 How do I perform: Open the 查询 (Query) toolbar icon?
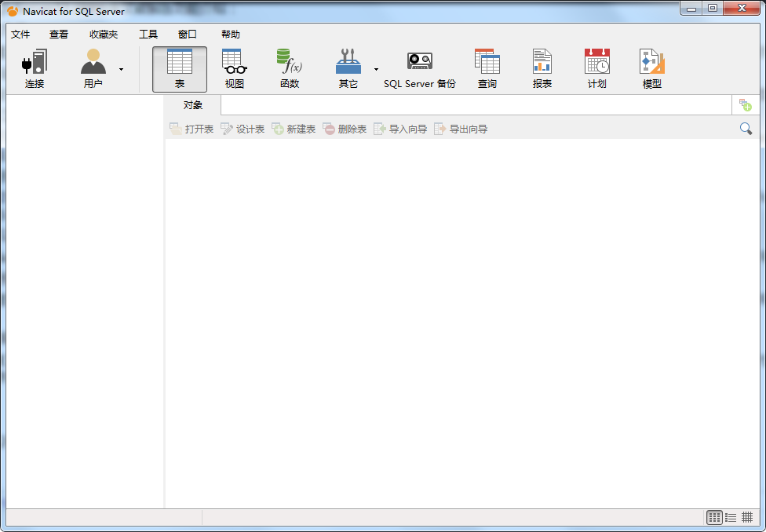coord(487,68)
